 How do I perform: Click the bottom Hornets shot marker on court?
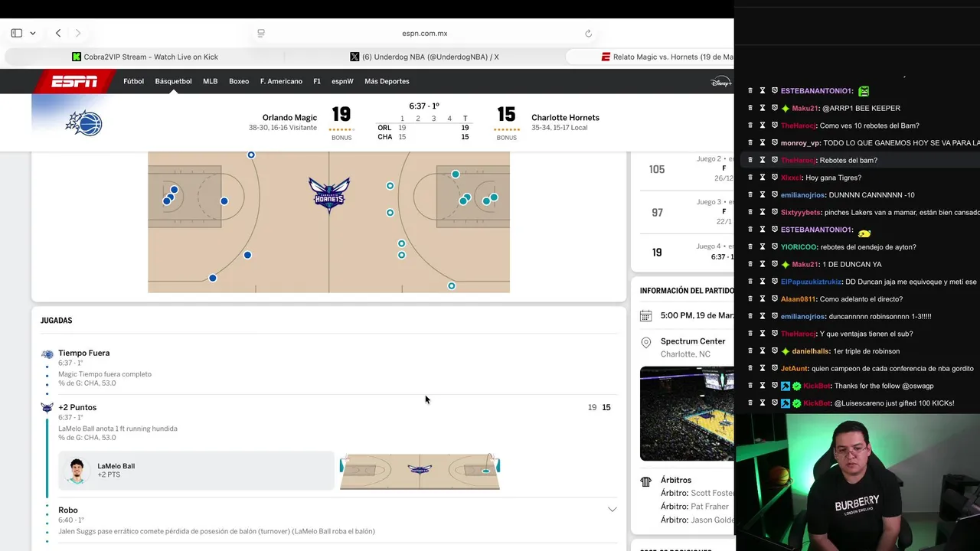tap(452, 285)
